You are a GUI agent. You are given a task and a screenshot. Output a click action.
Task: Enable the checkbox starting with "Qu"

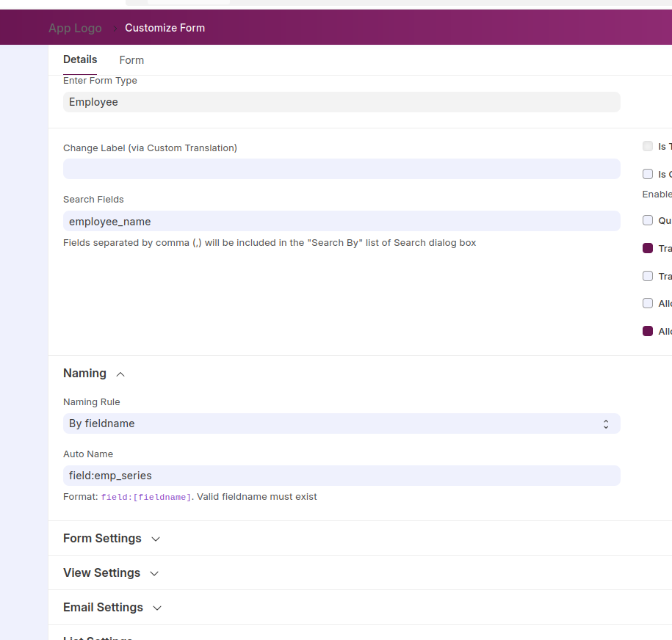tap(648, 220)
